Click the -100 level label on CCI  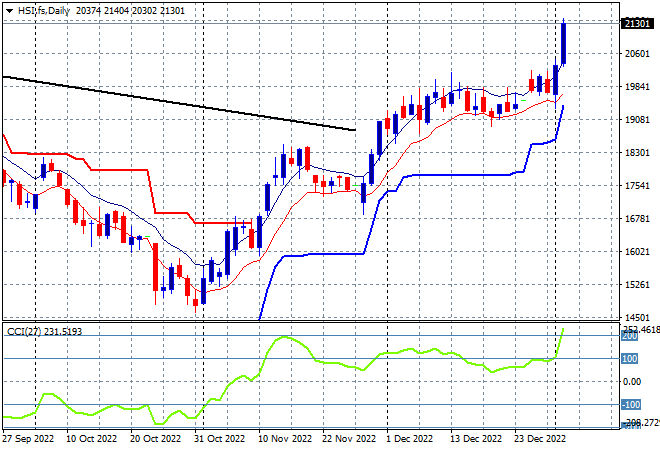pyautogui.click(x=631, y=405)
